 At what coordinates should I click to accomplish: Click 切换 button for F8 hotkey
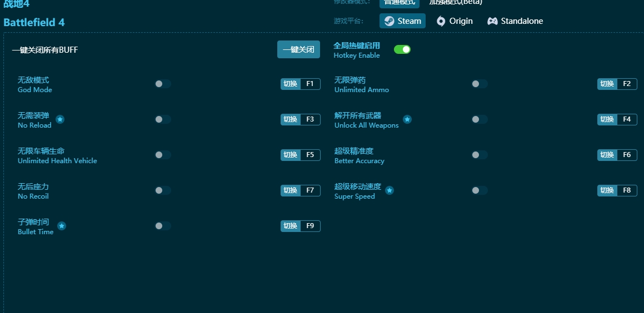coord(607,190)
